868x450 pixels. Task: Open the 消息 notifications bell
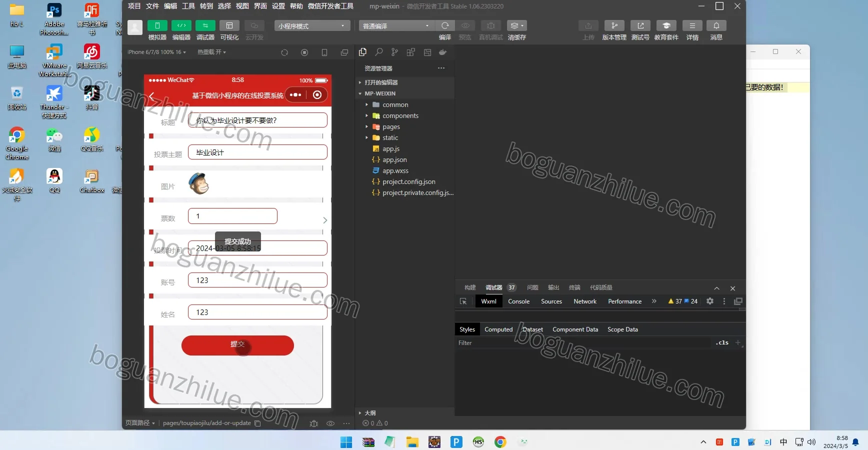[x=716, y=25]
